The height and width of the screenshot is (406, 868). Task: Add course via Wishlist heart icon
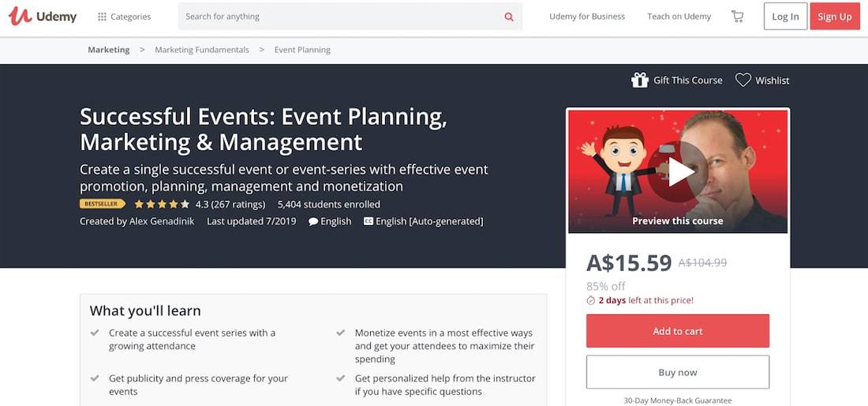tap(743, 81)
